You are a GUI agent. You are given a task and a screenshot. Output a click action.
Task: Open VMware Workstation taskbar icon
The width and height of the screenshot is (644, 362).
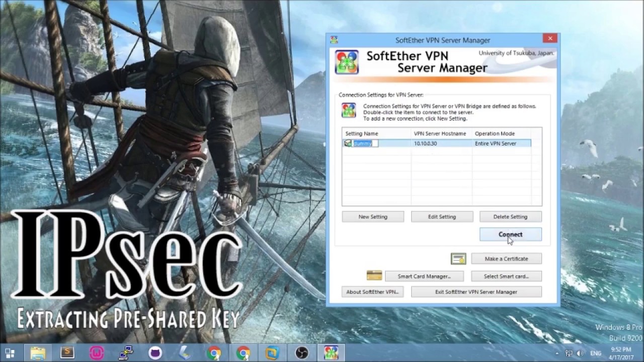(x=272, y=353)
